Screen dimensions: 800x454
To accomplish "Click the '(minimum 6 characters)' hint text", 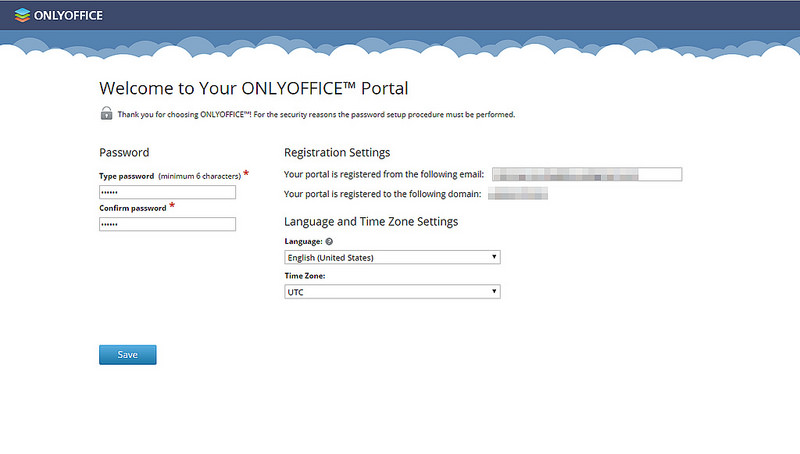I will (199, 176).
